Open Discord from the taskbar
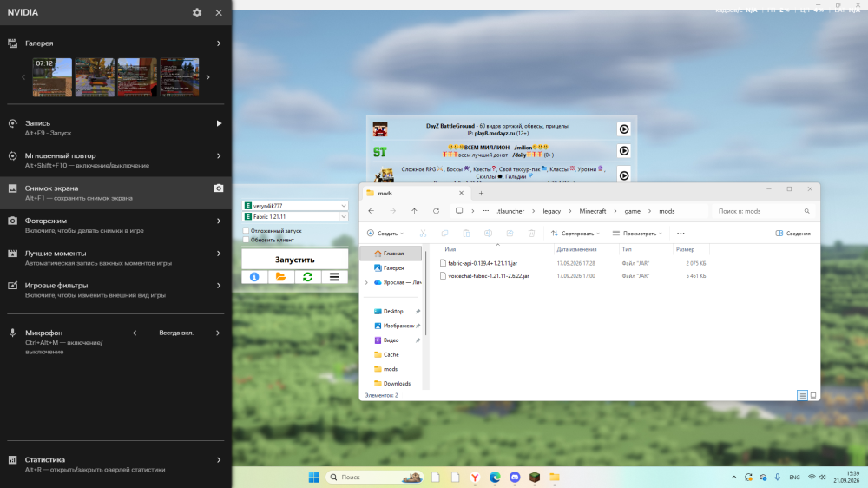 click(515, 477)
